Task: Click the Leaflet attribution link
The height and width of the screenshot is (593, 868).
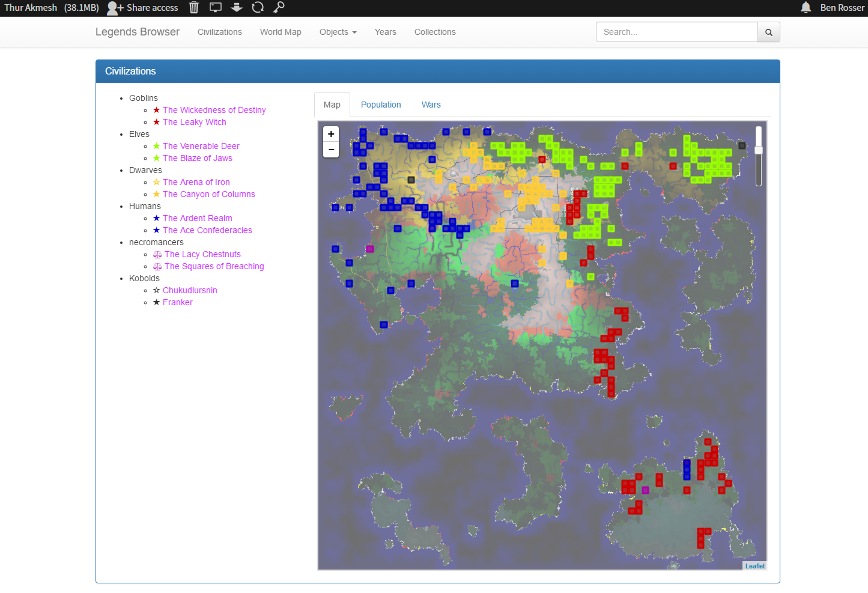Action: pos(755,566)
